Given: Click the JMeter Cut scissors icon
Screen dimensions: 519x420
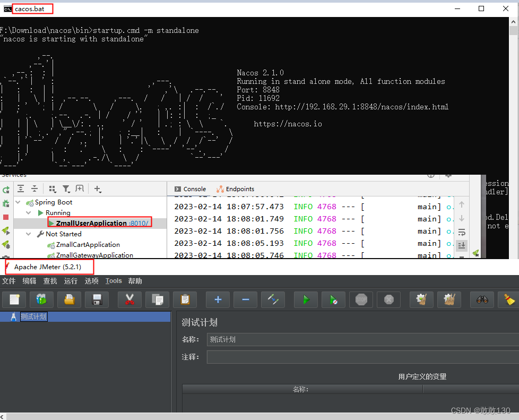Looking at the screenshot, I should [129, 300].
